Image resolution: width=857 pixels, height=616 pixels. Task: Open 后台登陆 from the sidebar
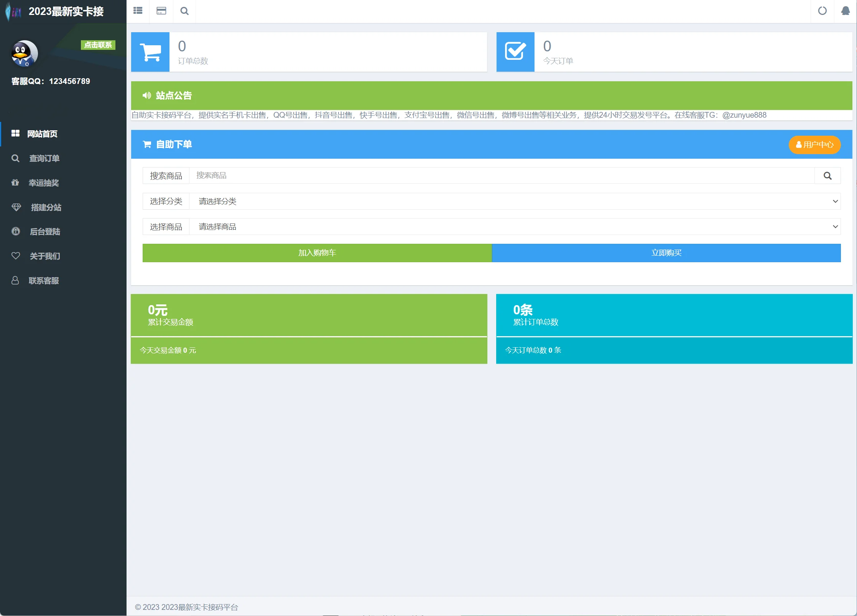click(x=45, y=232)
